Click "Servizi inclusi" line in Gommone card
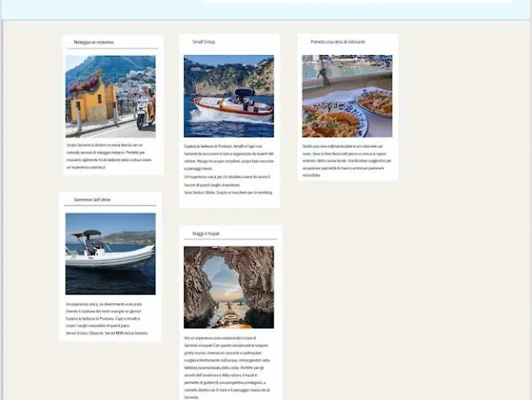Image resolution: width=532 pixels, height=400 pixels. pos(109,331)
